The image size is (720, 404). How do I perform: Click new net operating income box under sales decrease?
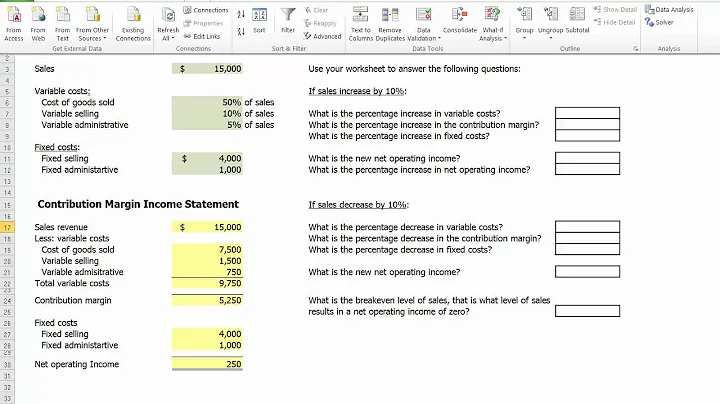pyautogui.click(x=587, y=272)
